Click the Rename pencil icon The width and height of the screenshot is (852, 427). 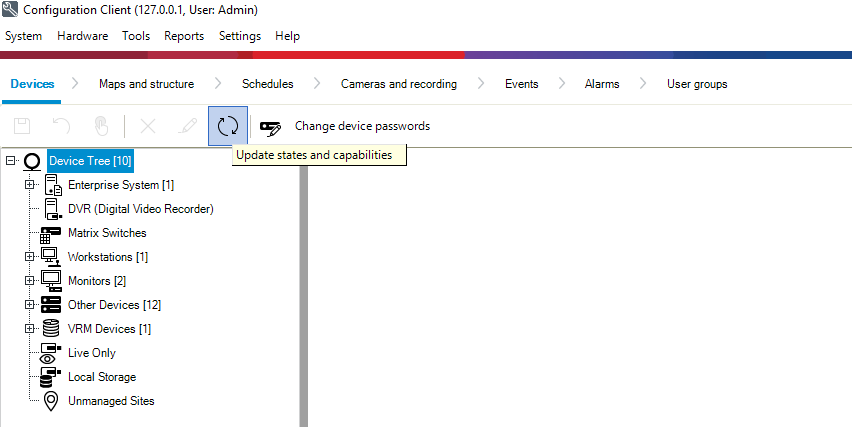point(187,126)
